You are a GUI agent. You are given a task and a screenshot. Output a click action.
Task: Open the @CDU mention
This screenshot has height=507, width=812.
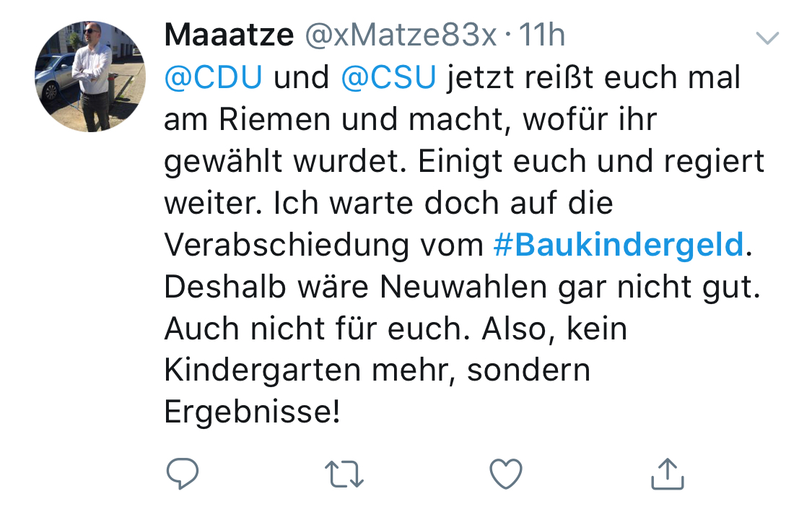click(213, 78)
